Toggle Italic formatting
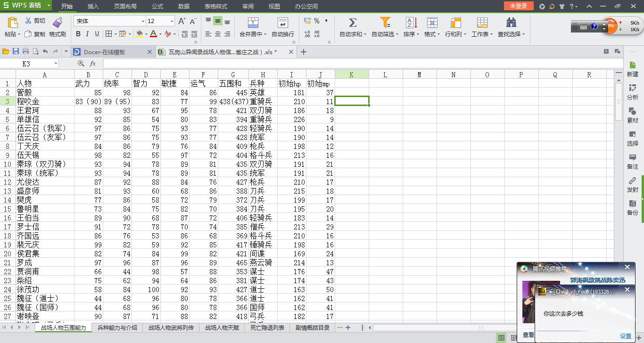 (88, 34)
